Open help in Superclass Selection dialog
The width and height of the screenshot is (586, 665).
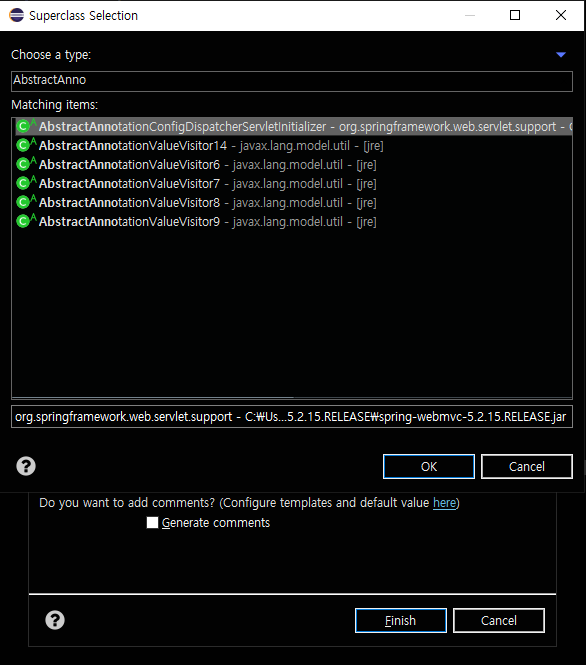(x=26, y=466)
